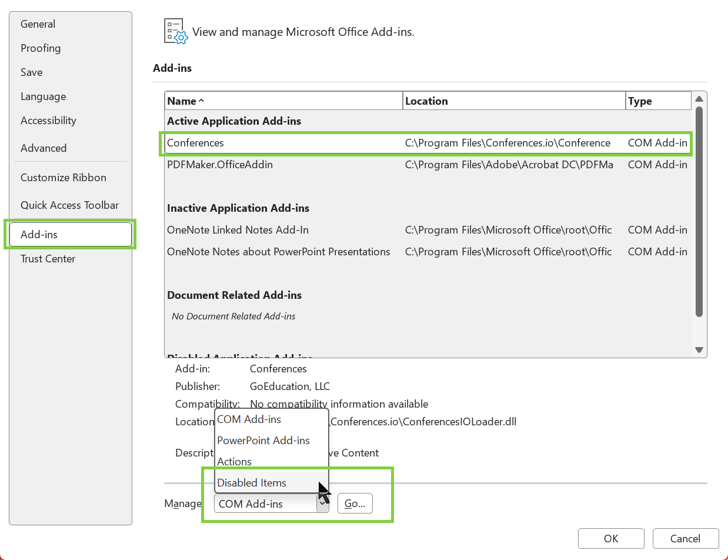Open the Quick Access Toolbar category

coord(69,205)
